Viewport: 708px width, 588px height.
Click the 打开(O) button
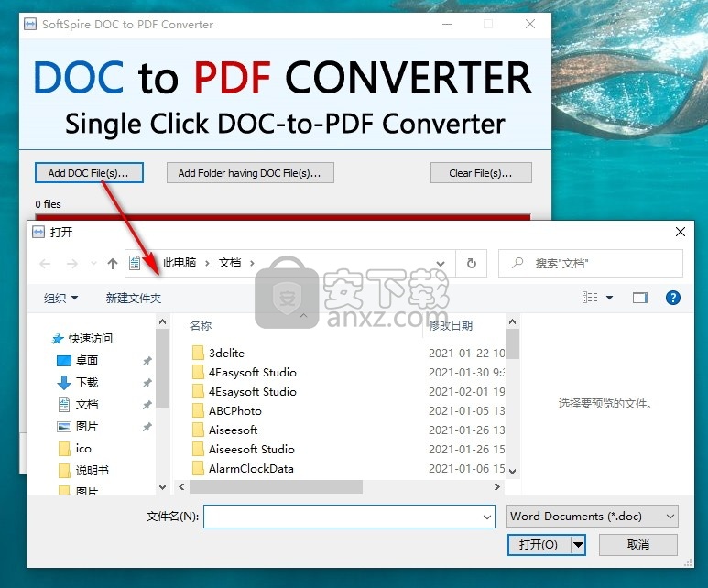pyautogui.click(x=539, y=545)
